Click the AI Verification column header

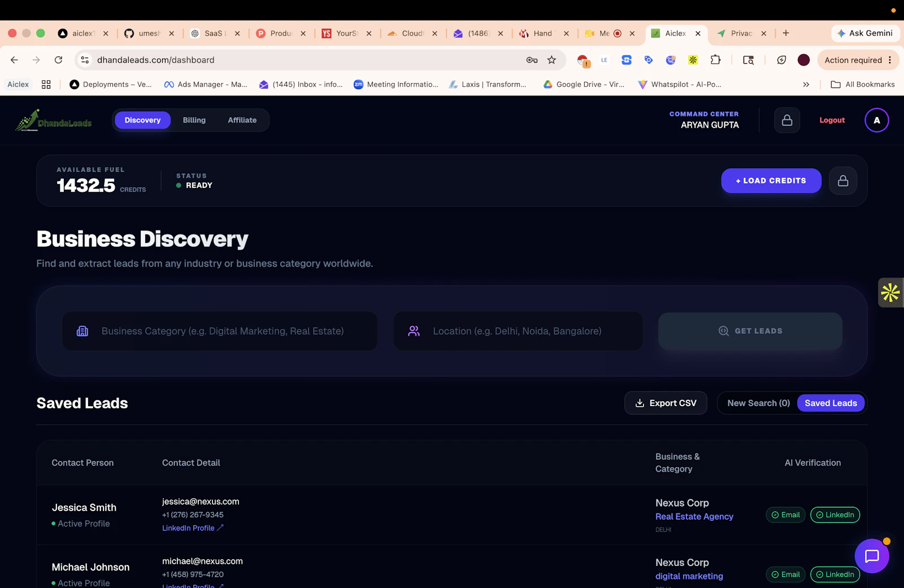point(812,463)
